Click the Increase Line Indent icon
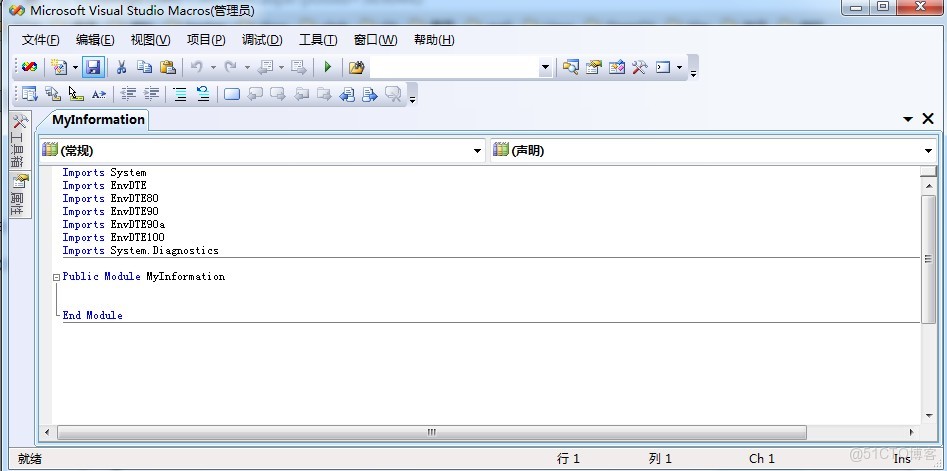Screen dimensions: 947x471 151,94
